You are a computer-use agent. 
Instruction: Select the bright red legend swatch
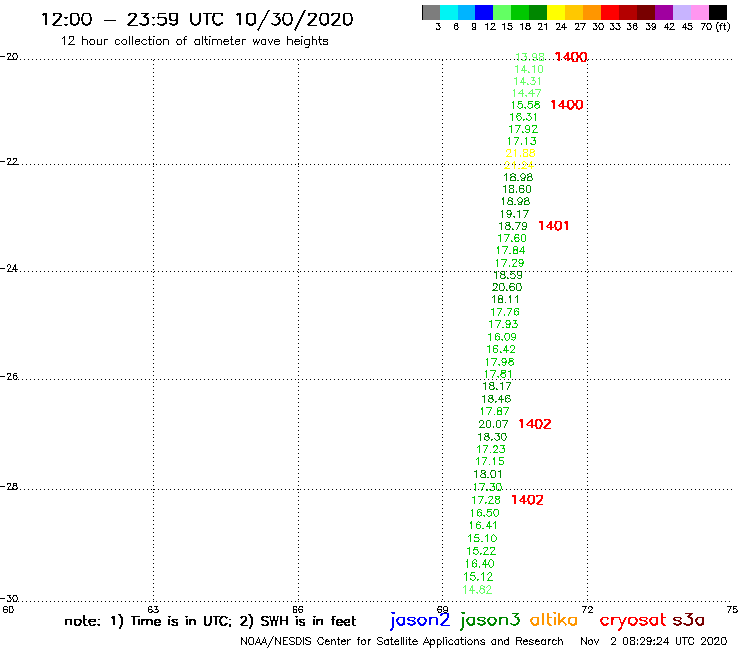pos(610,13)
